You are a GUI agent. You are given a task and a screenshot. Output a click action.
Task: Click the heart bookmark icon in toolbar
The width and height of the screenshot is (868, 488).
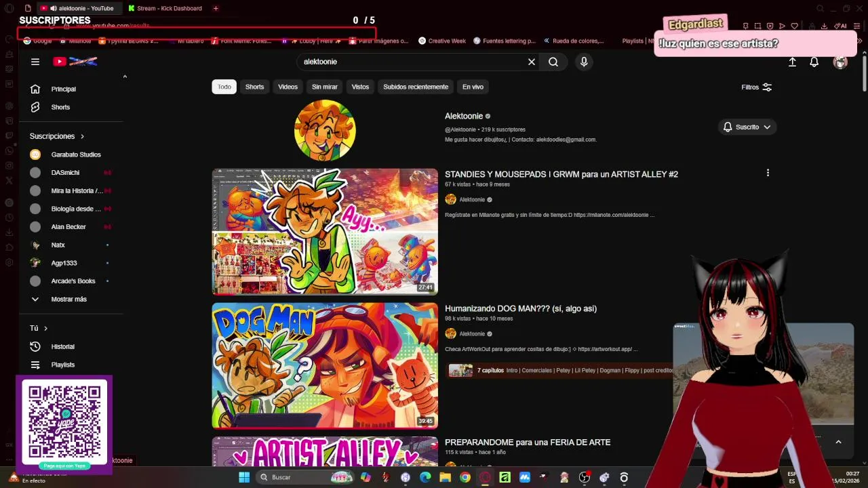[x=794, y=26]
